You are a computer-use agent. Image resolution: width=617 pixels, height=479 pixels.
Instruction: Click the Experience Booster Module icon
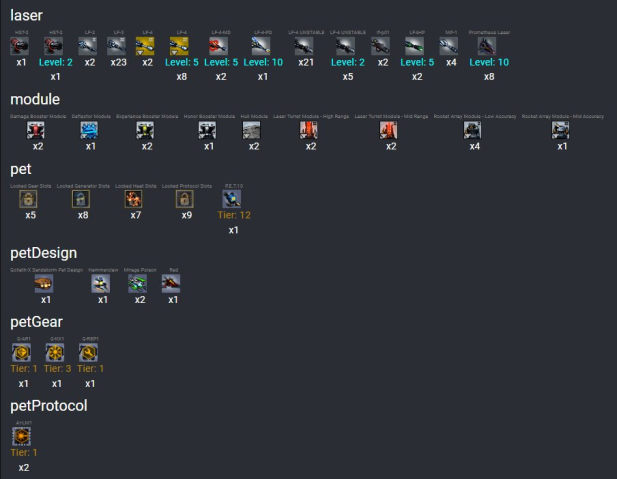click(145, 130)
